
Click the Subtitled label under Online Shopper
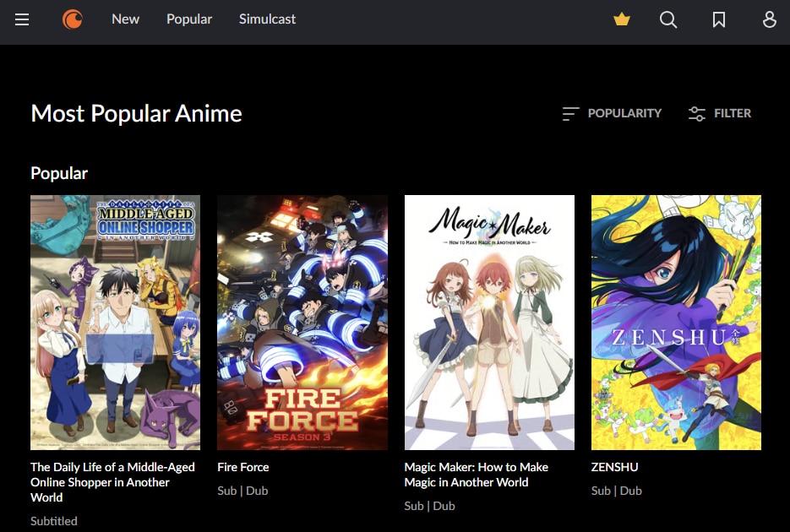tap(54, 521)
